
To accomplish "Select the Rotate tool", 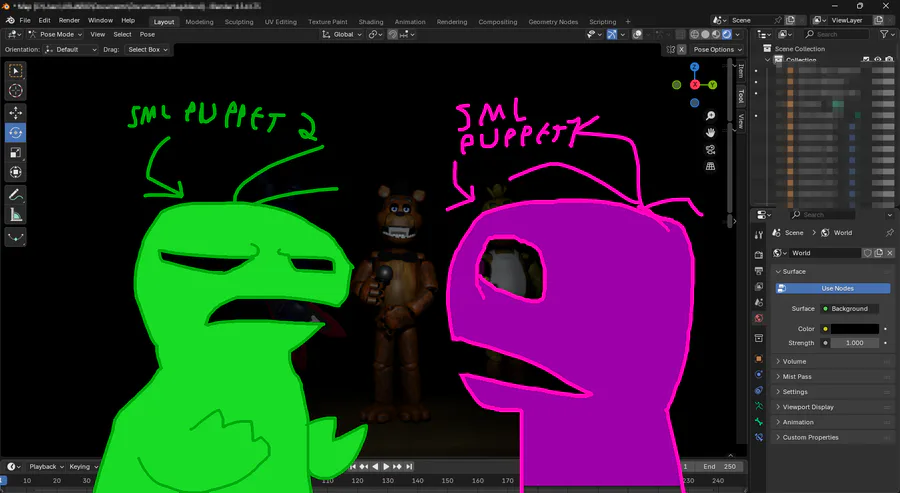I will pyautogui.click(x=15, y=133).
